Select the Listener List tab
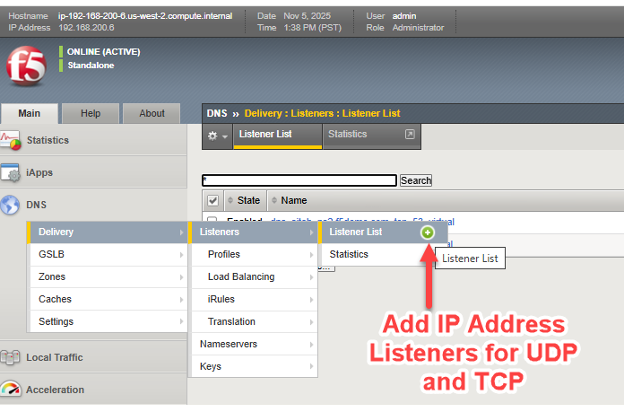The width and height of the screenshot is (624, 412). point(277,136)
